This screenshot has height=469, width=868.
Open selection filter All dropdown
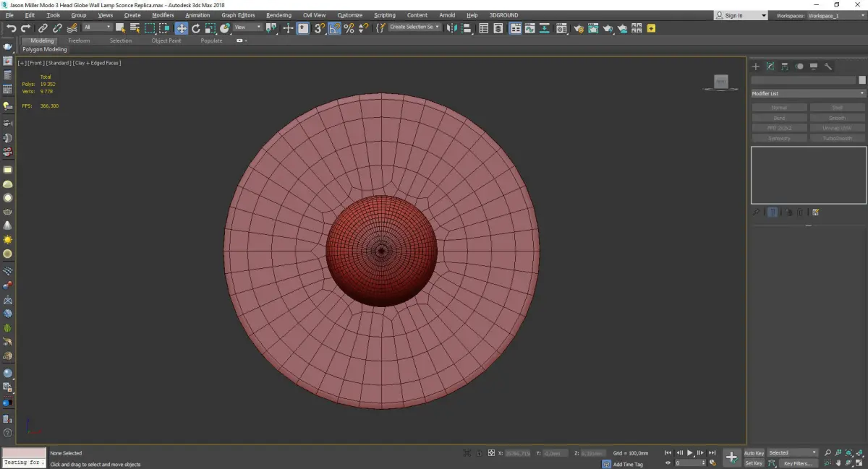point(97,27)
